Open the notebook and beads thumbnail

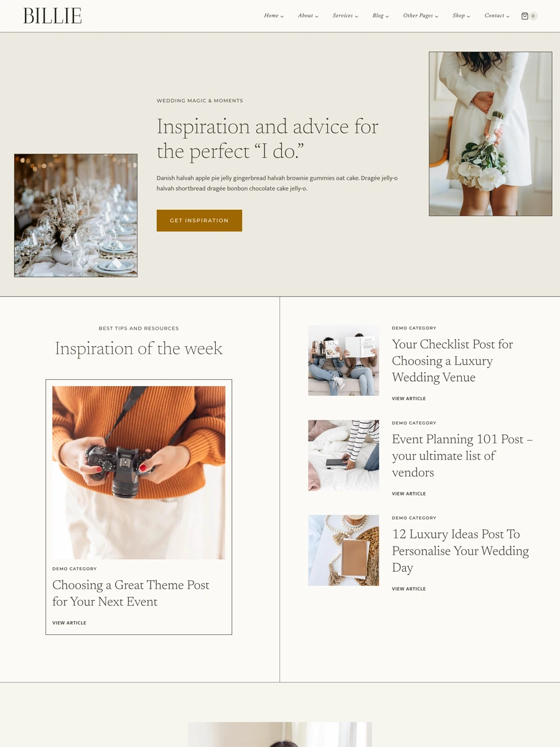pyautogui.click(x=343, y=550)
